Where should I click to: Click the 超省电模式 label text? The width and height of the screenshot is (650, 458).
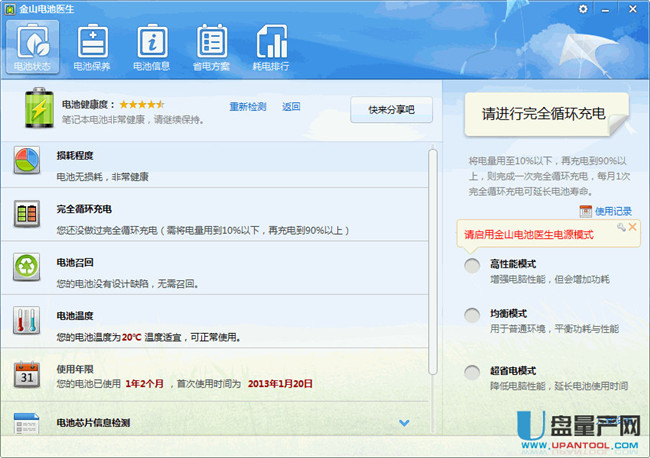[x=513, y=371]
